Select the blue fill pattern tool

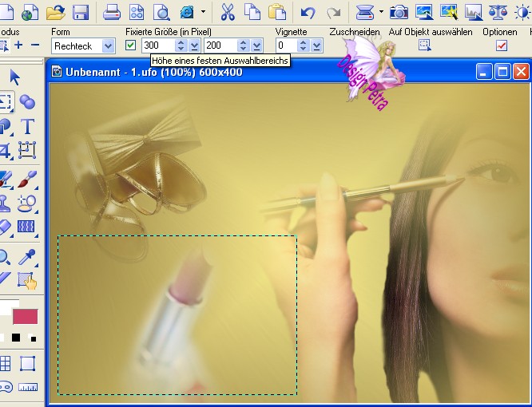click(x=26, y=227)
